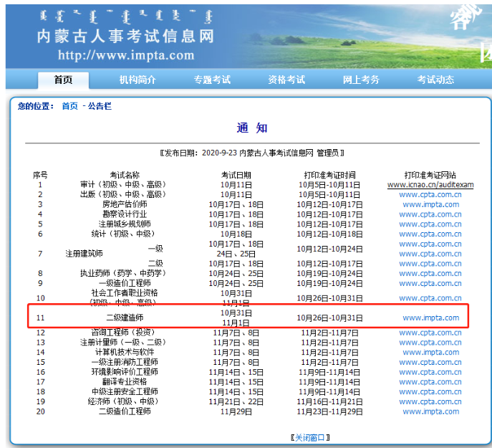Image resolution: width=492 pixels, height=448 pixels.
Task: Open the 考试动态 tab
Action: coord(435,80)
